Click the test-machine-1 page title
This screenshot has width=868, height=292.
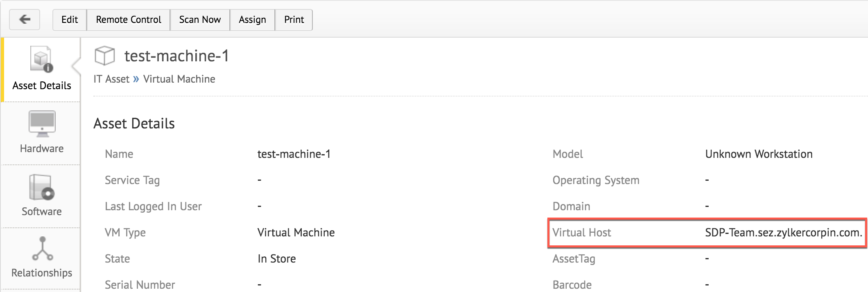pos(176,56)
